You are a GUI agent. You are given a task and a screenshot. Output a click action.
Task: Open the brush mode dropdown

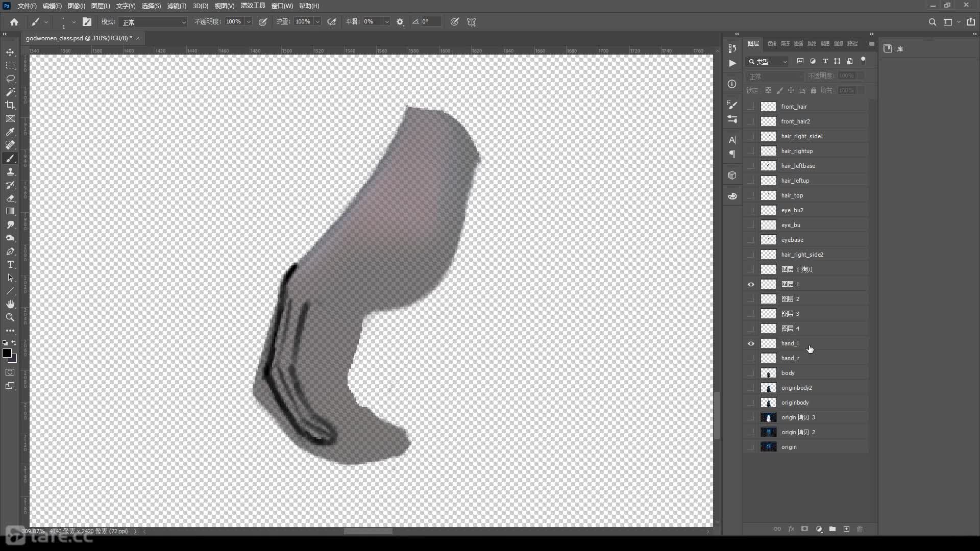[153, 22]
